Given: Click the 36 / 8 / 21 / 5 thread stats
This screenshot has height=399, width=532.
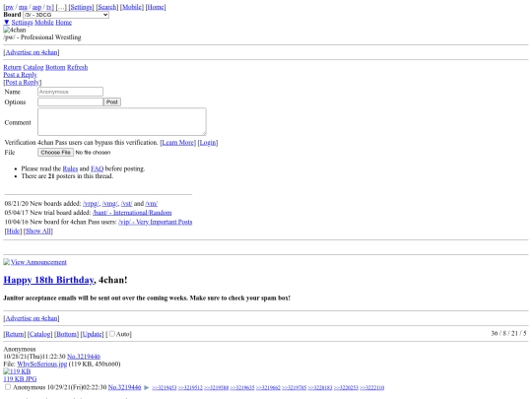Looking at the screenshot, I should pyautogui.click(x=508, y=334).
